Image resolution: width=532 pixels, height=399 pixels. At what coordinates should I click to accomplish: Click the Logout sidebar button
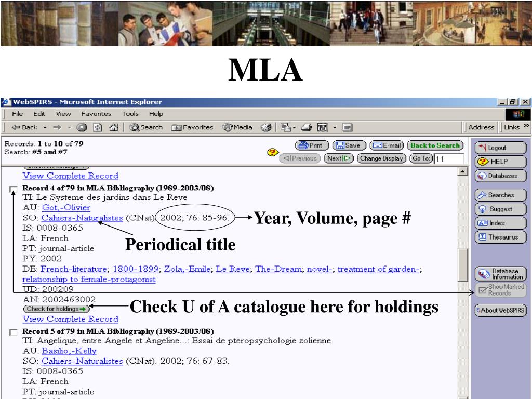click(500, 148)
